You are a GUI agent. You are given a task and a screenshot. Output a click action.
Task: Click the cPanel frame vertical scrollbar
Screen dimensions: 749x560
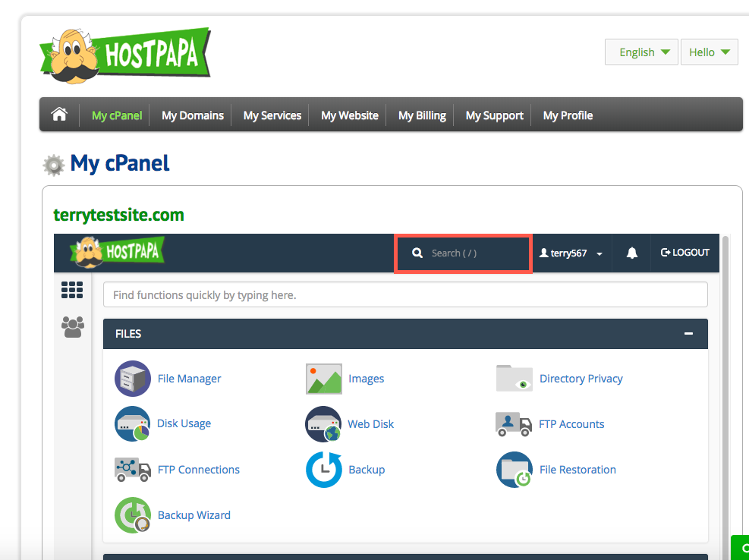click(725, 397)
